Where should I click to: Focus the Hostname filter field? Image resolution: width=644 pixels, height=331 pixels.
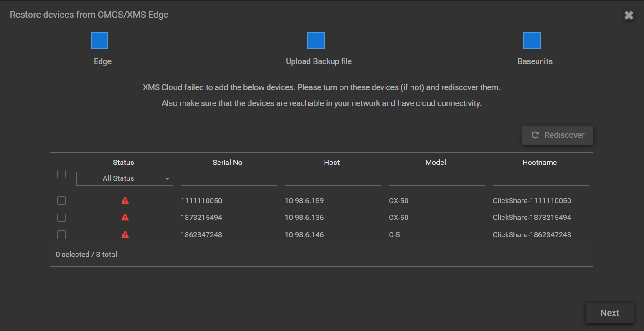(541, 178)
